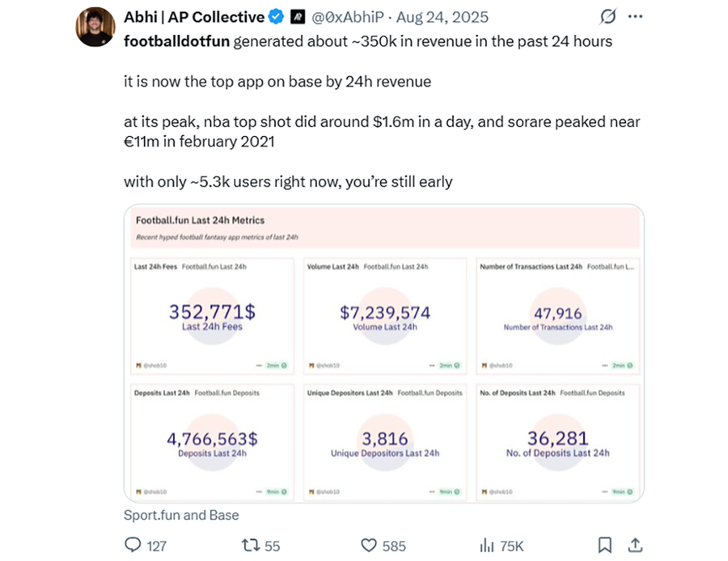Viewport: 728px width, 561px height.
Task: Bookmark this tweet
Action: pyautogui.click(x=604, y=545)
